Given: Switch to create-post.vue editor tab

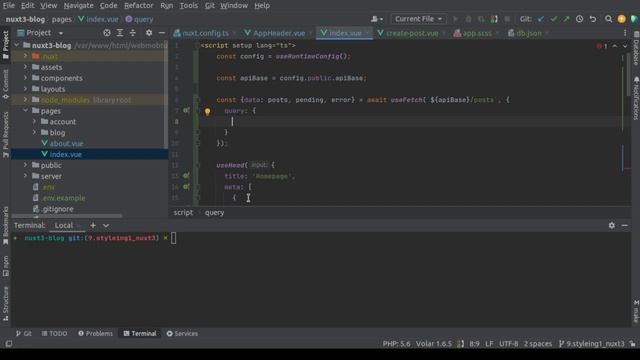Looking at the screenshot, I should click(x=411, y=33).
